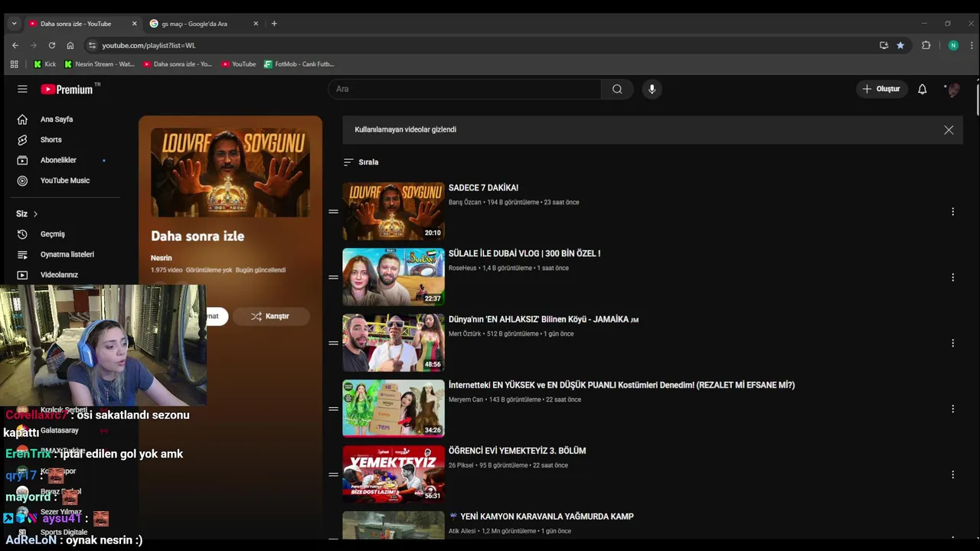Open the YENİ KAMYON KARAVANLA YAĞMURDA KAMP title
The image size is (980, 551).
click(547, 517)
